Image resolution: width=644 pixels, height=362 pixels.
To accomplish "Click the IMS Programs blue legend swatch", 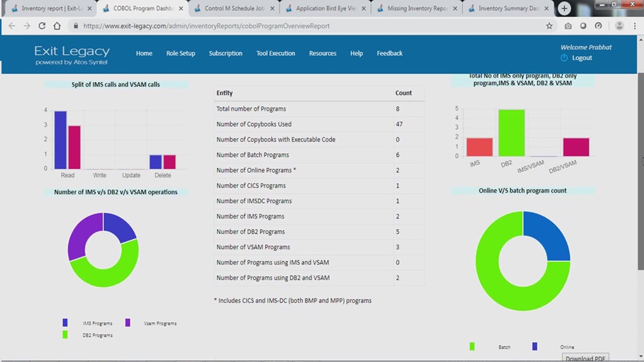I will (x=65, y=323).
